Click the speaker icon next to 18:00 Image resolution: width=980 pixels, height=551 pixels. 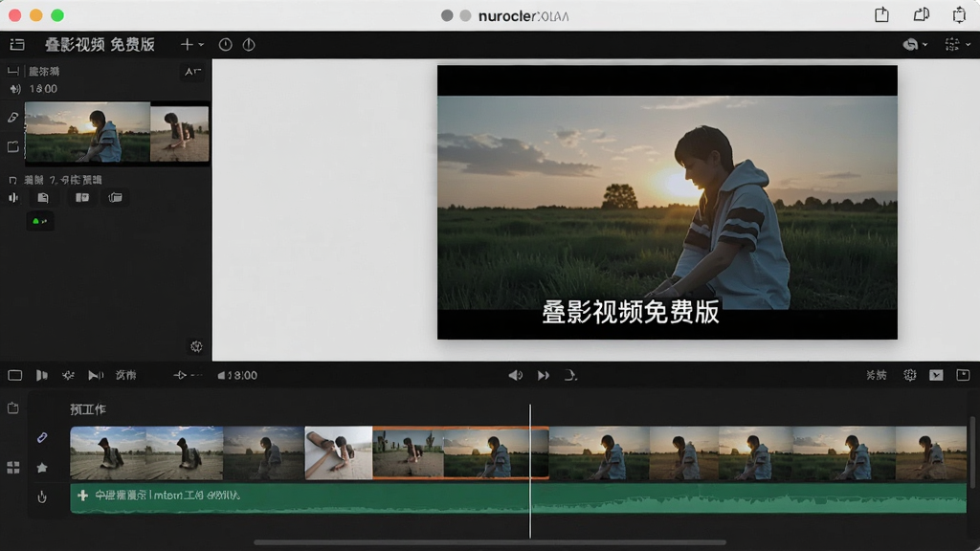[x=15, y=89]
